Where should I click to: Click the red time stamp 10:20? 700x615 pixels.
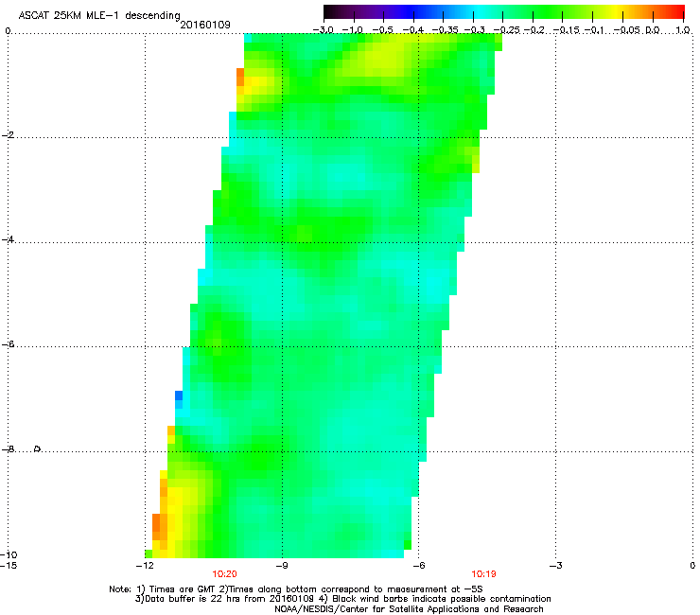224,574
